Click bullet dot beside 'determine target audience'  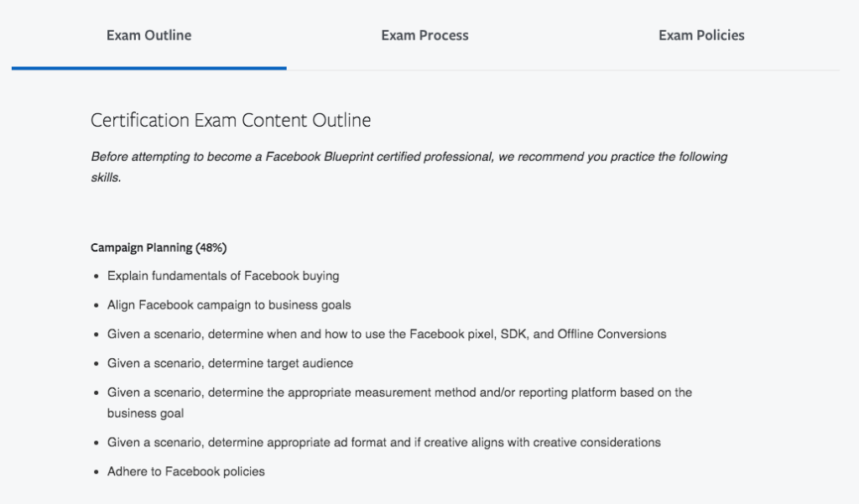[x=96, y=364]
